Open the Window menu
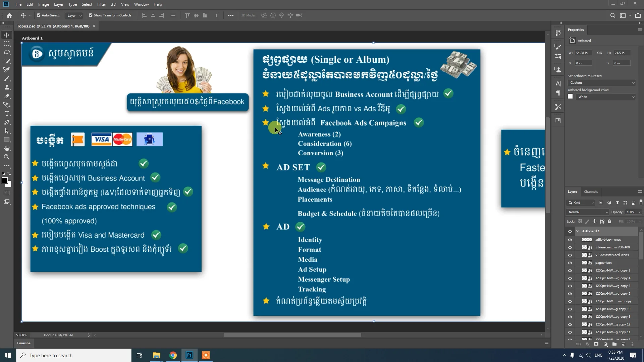 pyautogui.click(x=141, y=4)
